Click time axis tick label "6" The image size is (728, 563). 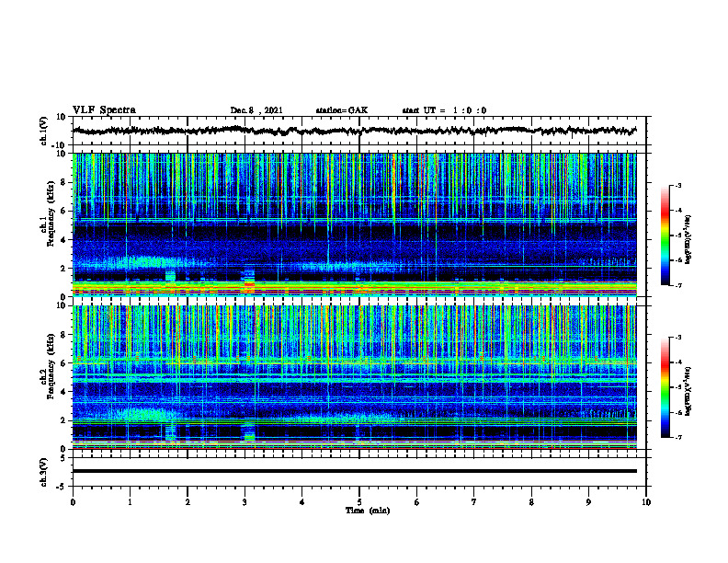(416, 502)
